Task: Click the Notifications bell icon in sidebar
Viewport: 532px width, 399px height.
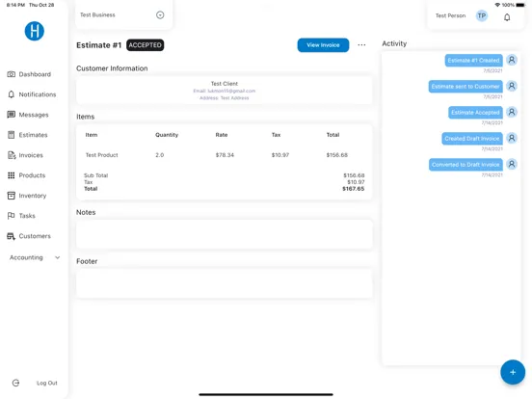Action: click(12, 94)
